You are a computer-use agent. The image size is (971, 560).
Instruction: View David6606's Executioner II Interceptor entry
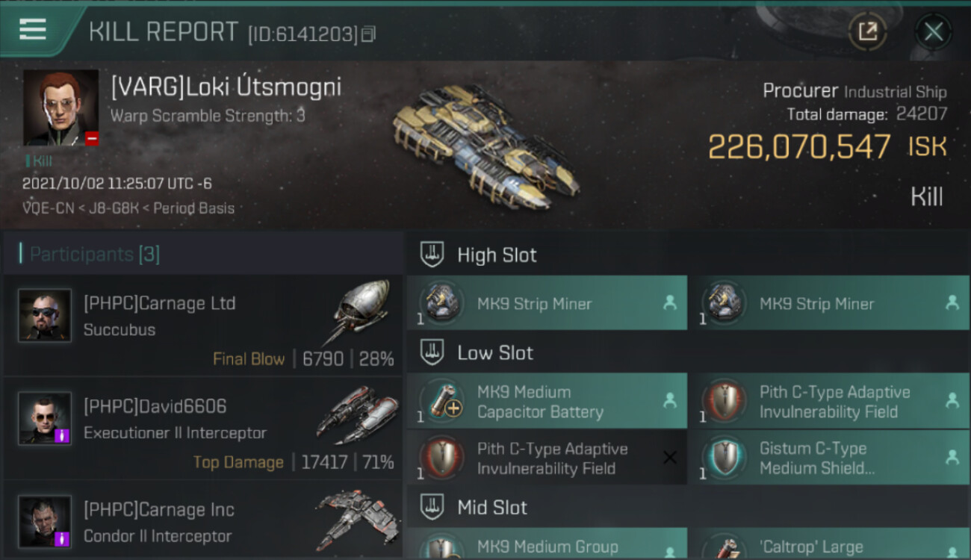coord(203,429)
